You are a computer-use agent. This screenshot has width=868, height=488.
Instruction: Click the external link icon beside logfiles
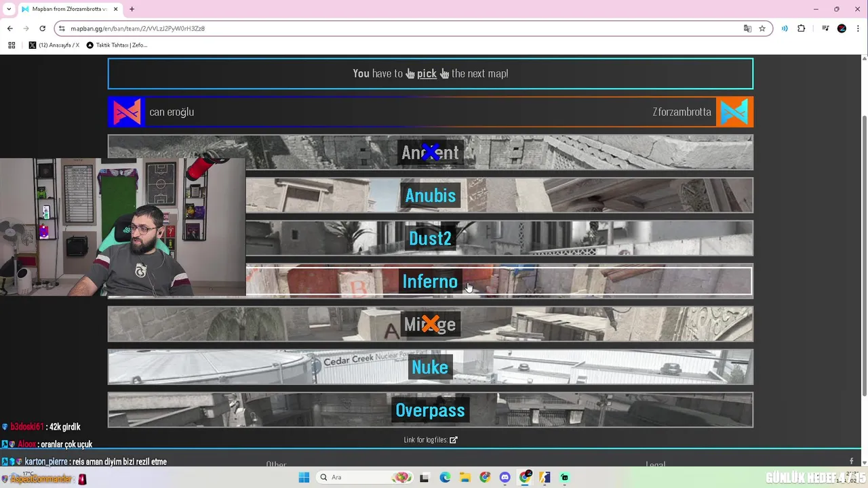(x=454, y=440)
